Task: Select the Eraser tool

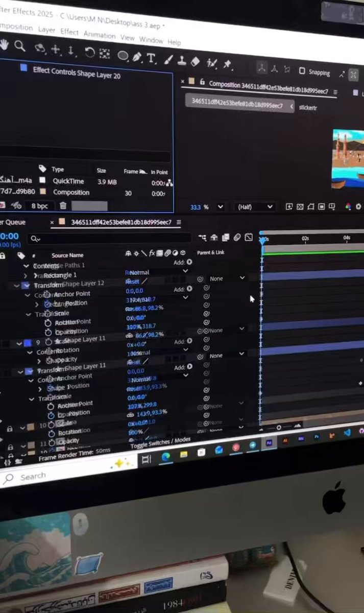Action: tap(195, 62)
